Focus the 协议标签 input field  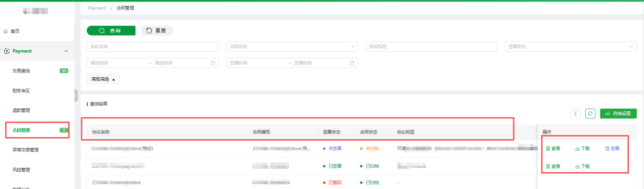pyautogui.click(x=431, y=46)
